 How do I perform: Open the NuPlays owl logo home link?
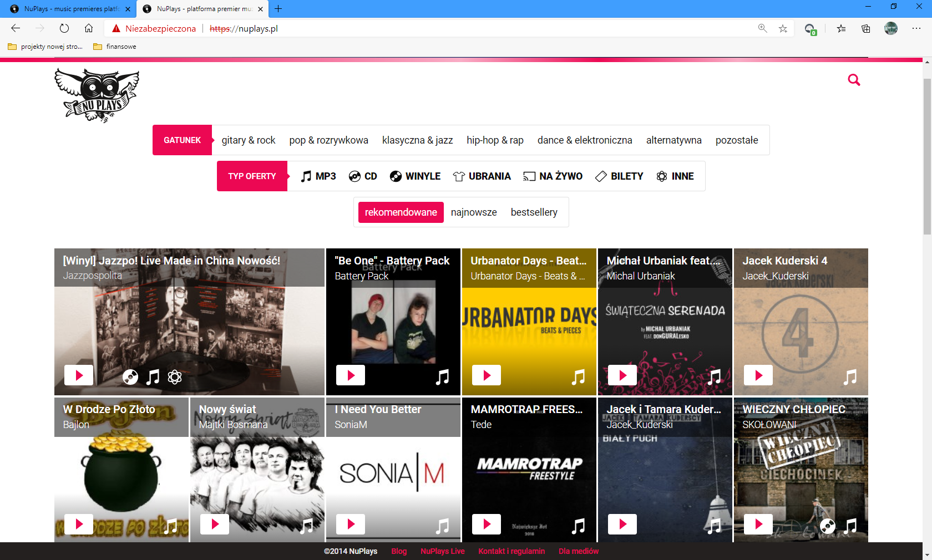[97, 95]
